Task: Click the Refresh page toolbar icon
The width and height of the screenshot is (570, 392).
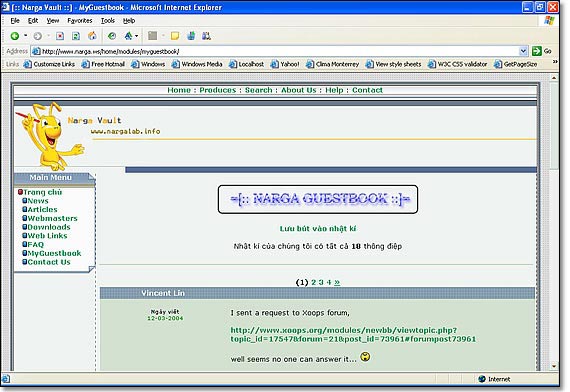Action: pos(76,36)
